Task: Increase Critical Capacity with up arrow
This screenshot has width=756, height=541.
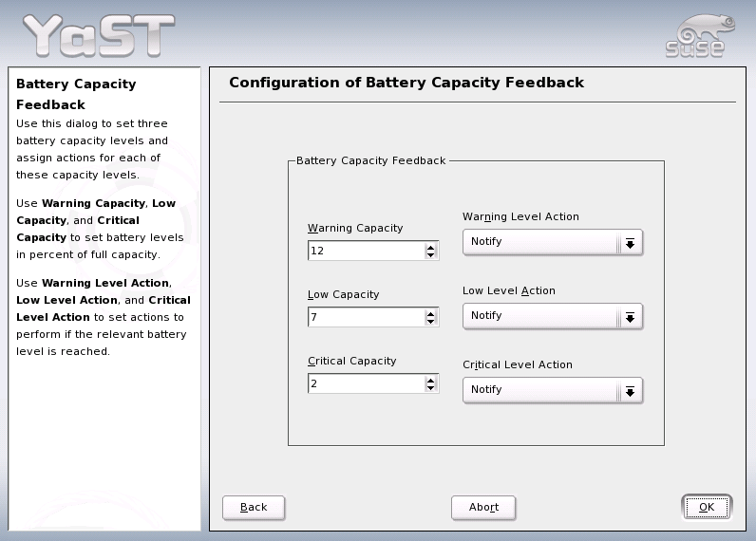Action: coord(430,380)
